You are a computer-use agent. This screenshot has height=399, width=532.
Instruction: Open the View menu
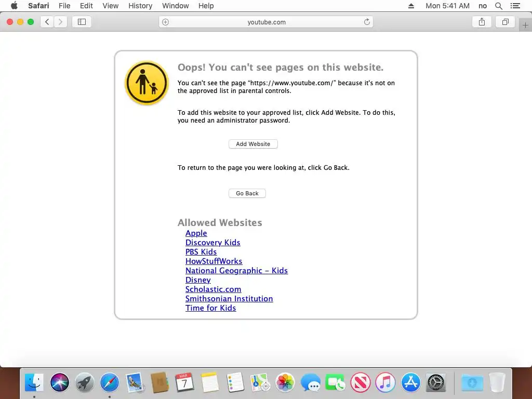point(111,6)
